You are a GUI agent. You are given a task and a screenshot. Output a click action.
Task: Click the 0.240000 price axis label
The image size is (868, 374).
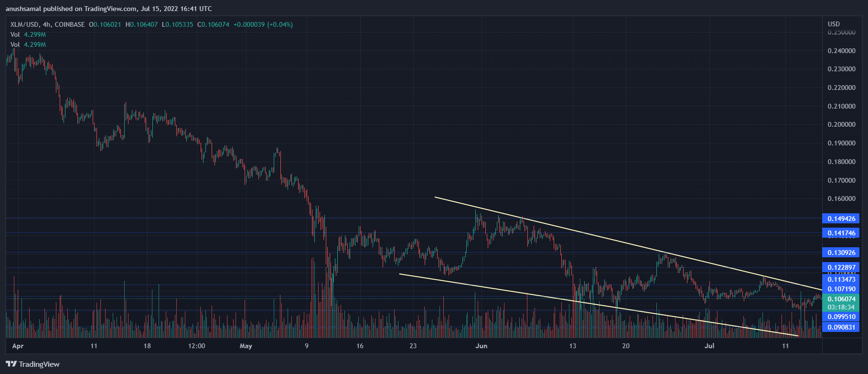(841, 51)
